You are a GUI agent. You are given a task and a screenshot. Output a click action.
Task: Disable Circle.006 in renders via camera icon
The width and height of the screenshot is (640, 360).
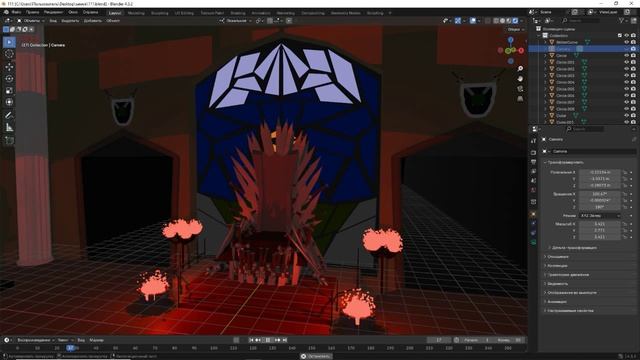(x=633, y=96)
